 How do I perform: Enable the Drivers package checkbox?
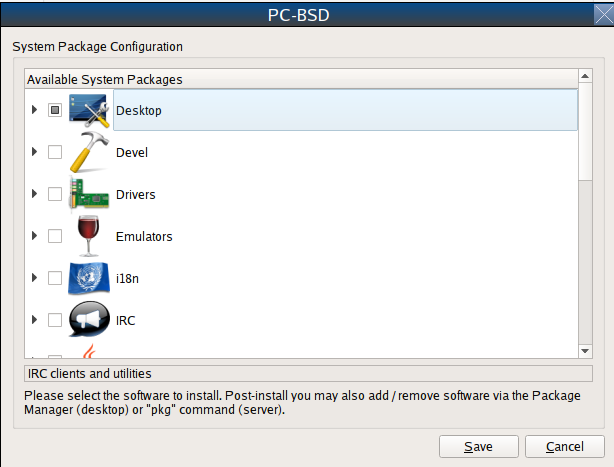[55, 194]
